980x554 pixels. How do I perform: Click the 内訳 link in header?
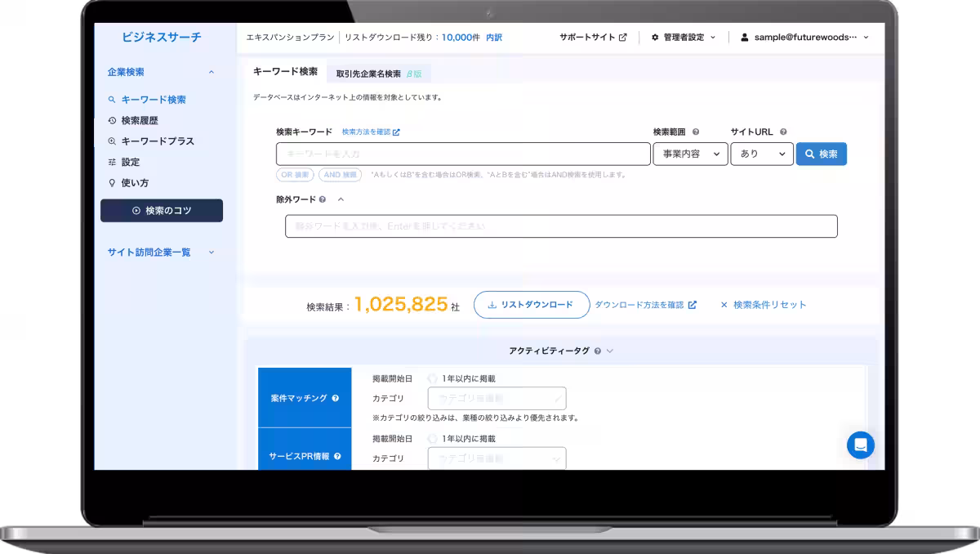[494, 38]
